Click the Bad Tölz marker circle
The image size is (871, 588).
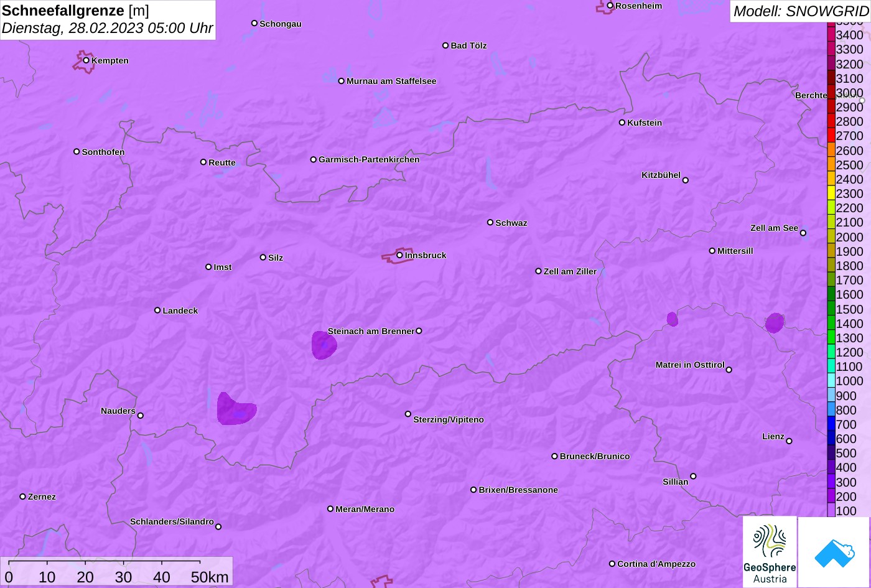tap(445, 45)
